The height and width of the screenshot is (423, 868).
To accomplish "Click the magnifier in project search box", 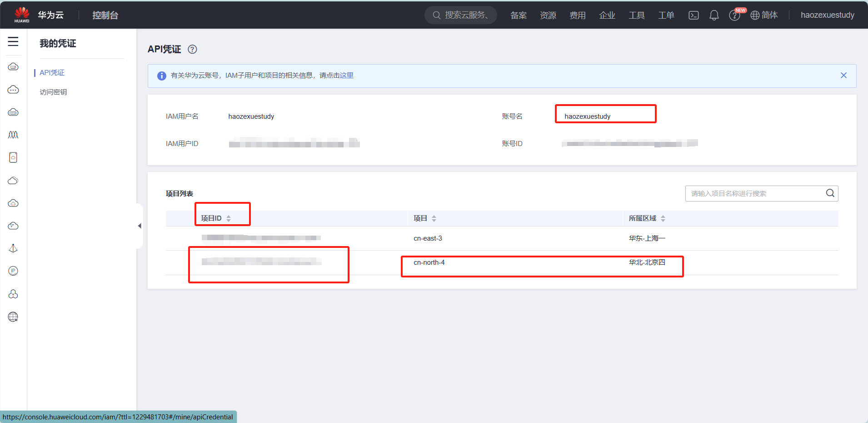I will (830, 193).
